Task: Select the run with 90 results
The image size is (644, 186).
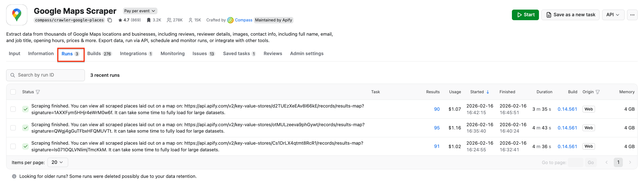Action: pos(13,109)
